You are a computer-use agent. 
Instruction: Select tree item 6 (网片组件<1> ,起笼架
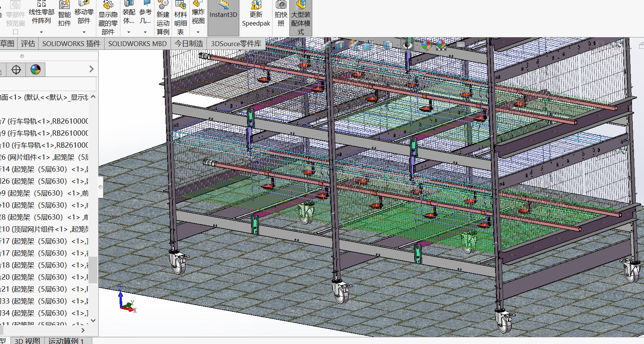click(44, 157)
